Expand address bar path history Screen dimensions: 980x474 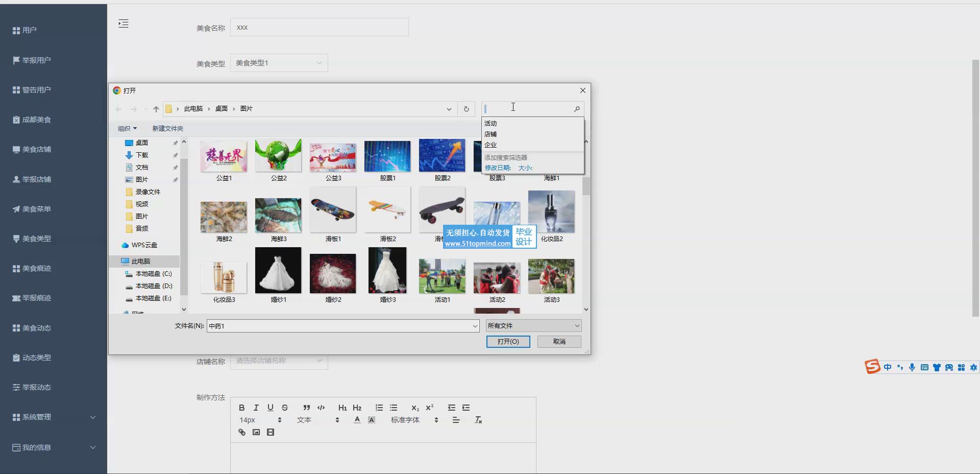point(449,109)
